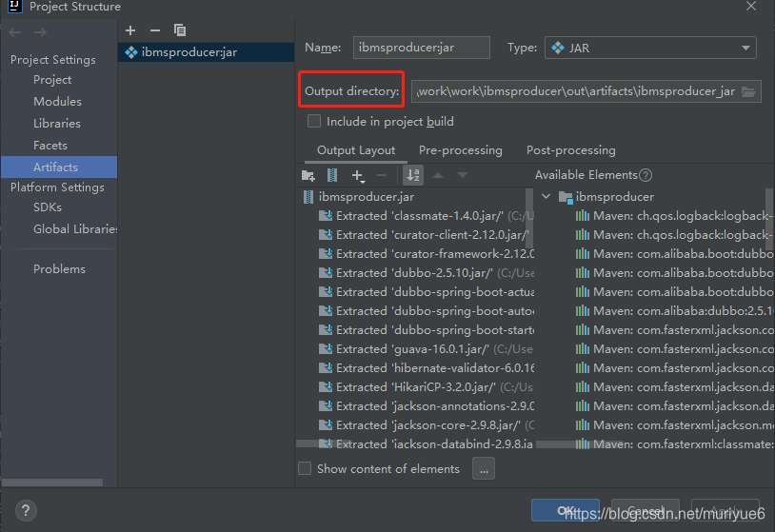Switch to Post-processing tab
The width and height of the screenshot is (775, 532).
point(571,150)
